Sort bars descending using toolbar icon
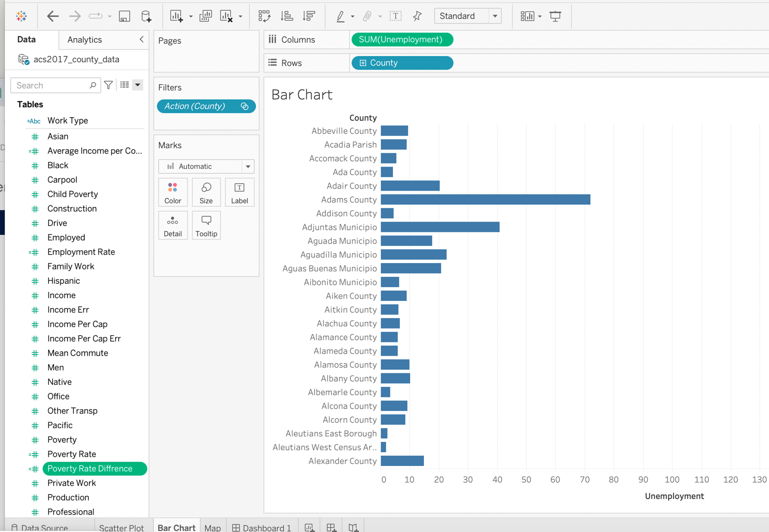The height and width of the screenshot is (532, 769). tap(309, 16)
